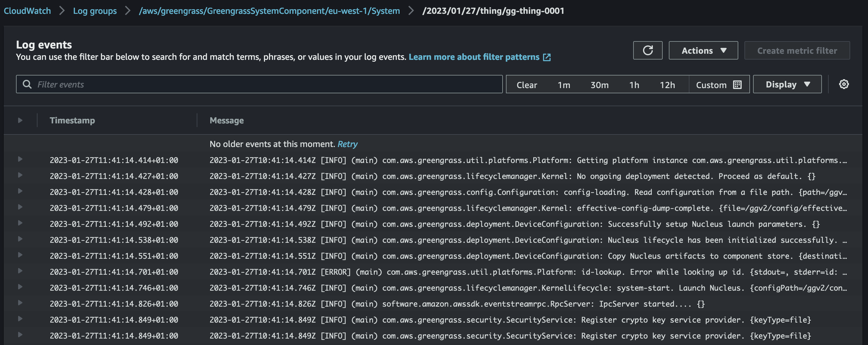Click the Error while looking up id message
This screenshot has height=345, width=868.
coord(528,272)
